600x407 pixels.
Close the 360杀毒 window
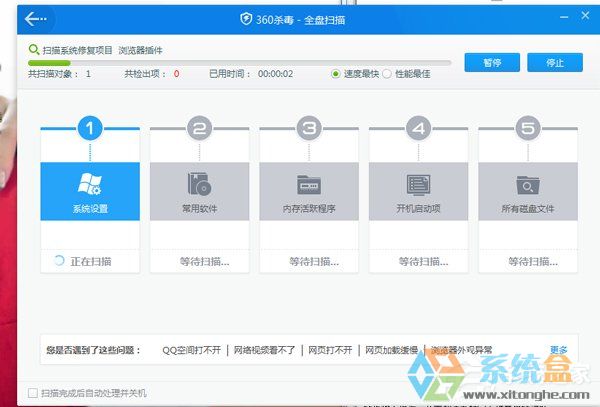pos(585,16)
